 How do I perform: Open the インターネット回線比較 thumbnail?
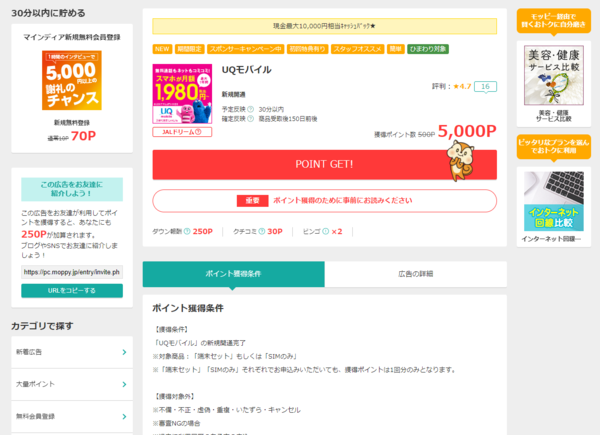[554, 201]
